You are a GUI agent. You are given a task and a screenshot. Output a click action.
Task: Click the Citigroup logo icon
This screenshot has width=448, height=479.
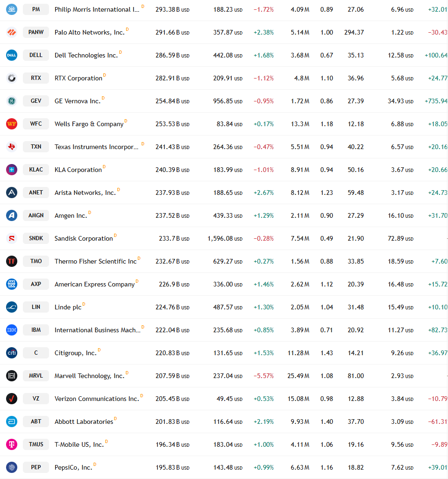pyautogui.click(x=12, y=353)
